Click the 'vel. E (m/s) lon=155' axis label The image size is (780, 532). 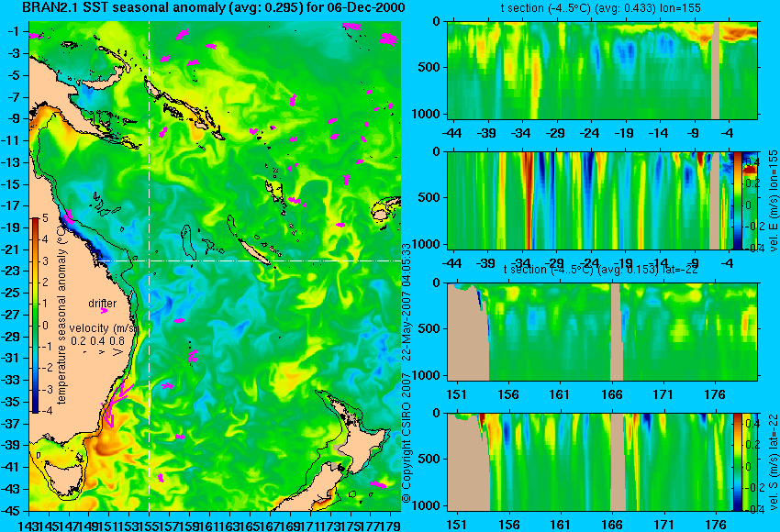point(773,200)
